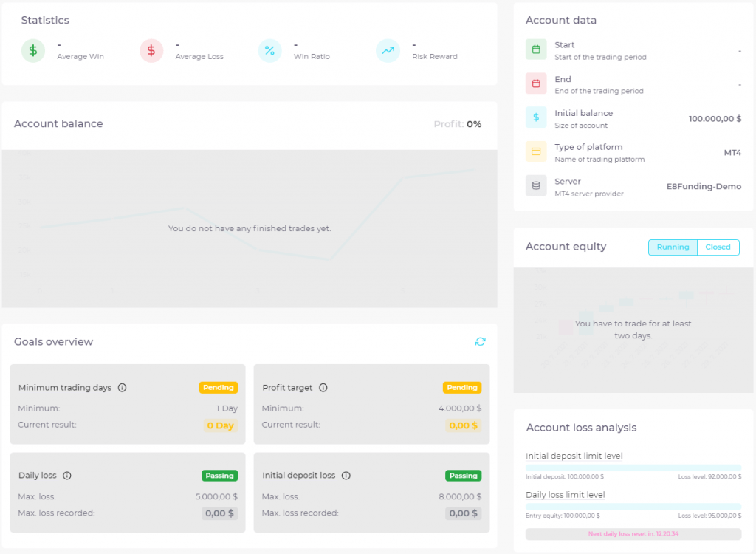The height and width of the screenshot is (554, 756).
Task: Click the Passing badge on Initial deposit loss
Action: [463, 475]
